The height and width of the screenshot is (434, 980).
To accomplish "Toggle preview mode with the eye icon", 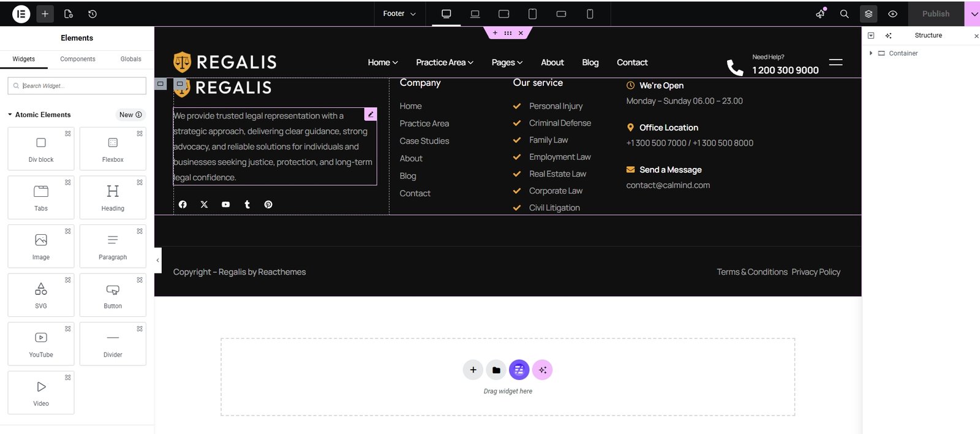I will tap(892, 13).
